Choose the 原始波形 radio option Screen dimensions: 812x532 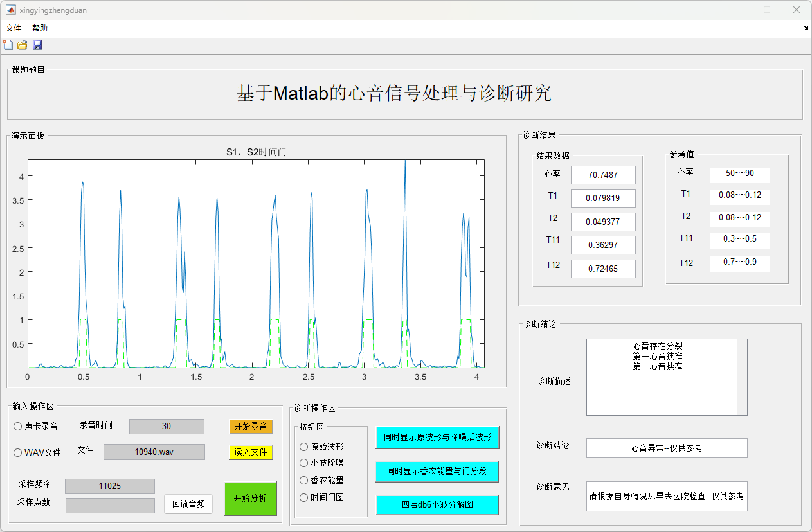coord(304,447)
